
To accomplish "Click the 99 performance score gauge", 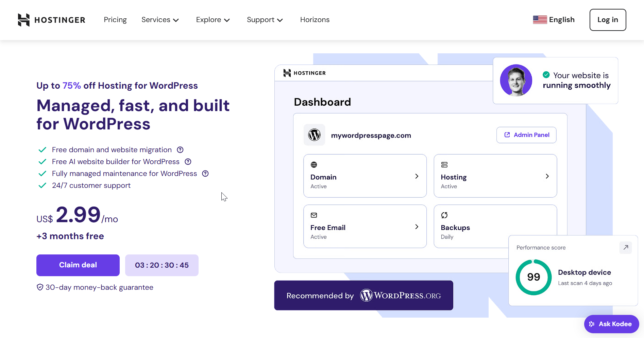I will [x=533, y=277].
